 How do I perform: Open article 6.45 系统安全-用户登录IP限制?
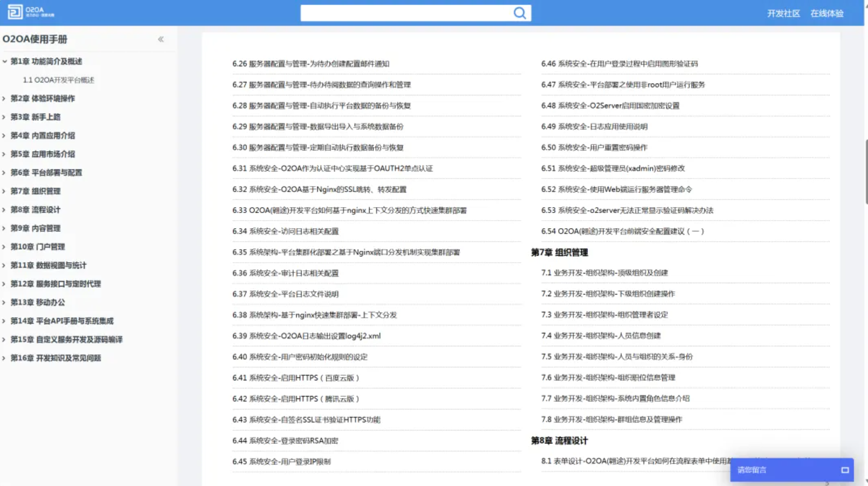point(282,462)
